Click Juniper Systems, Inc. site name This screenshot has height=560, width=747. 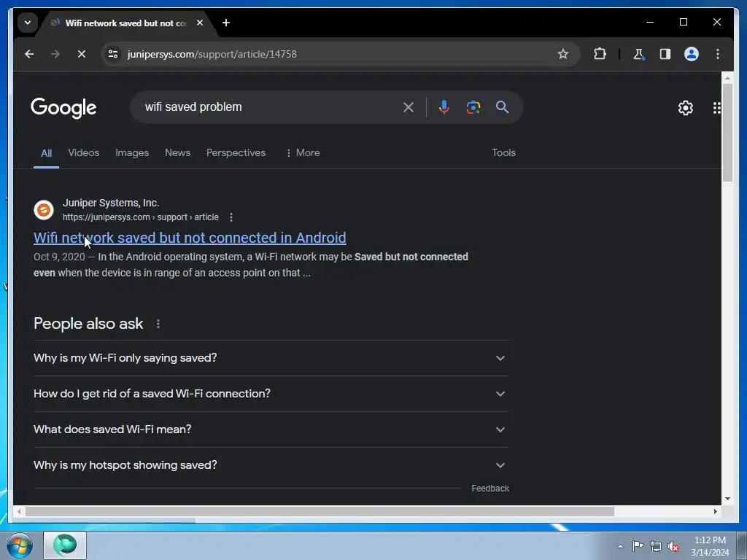click(111, 203)
